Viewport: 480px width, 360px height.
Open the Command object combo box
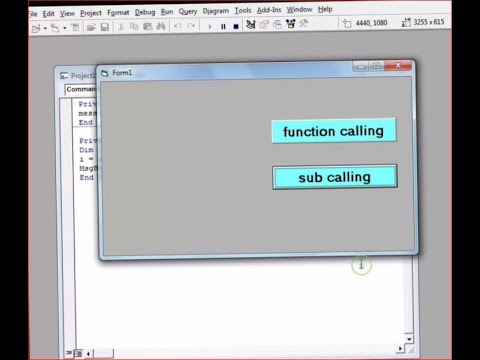click(x=81, y=89)
